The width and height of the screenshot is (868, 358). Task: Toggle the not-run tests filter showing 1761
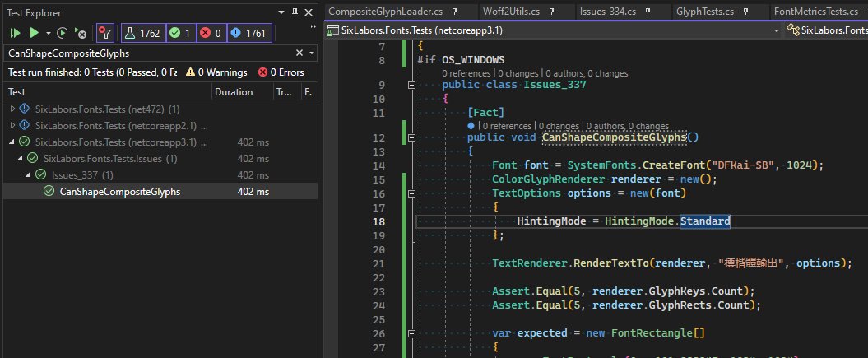pyautogui.click(x=249, y=33)
